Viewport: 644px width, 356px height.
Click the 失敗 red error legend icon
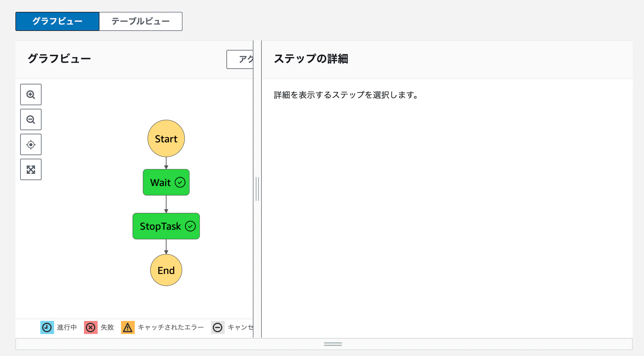pos(91,327)
